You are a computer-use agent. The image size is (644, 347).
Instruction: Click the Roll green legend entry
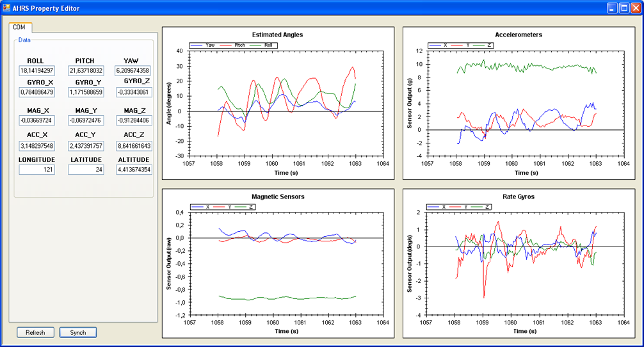coord(263,45)
